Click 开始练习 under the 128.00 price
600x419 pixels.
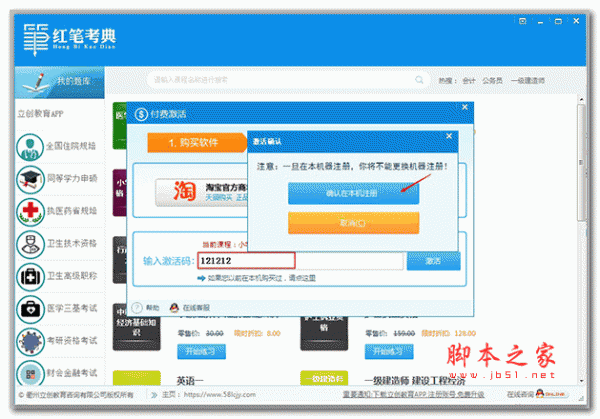pyautogui.click(x=389, y=351)
